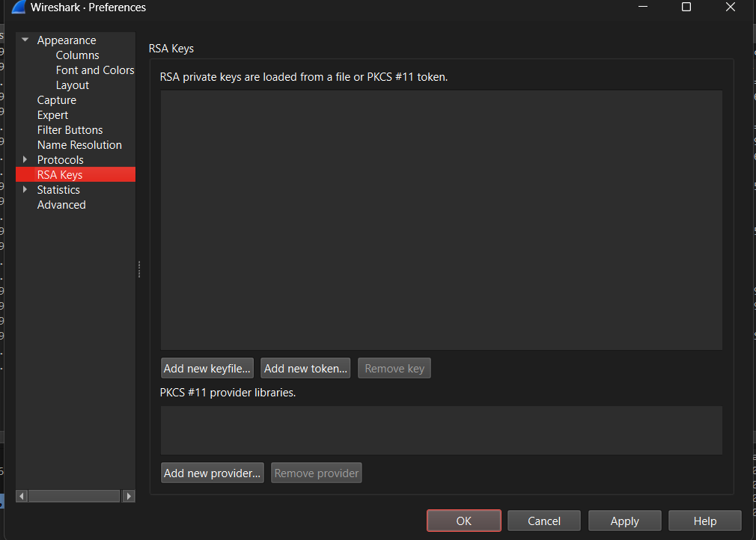
Task: Select the RSA Keys entry
Action: tap(75, 174)
